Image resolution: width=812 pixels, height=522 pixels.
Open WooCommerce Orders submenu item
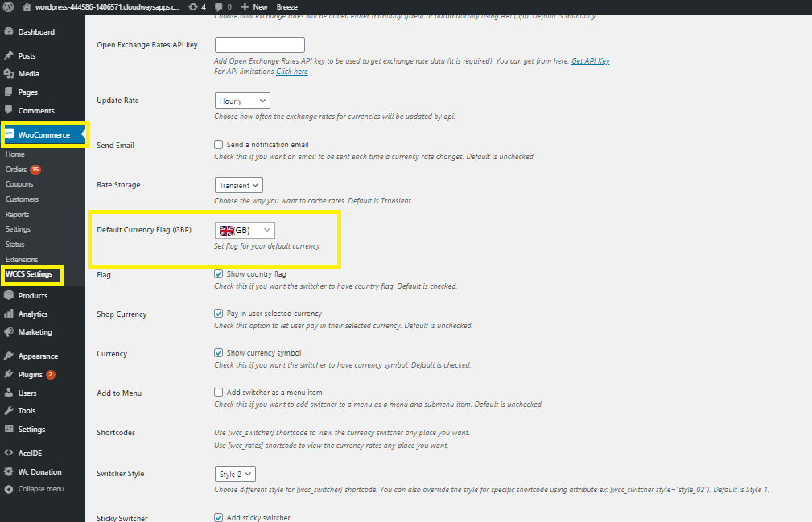pos(16,169)
